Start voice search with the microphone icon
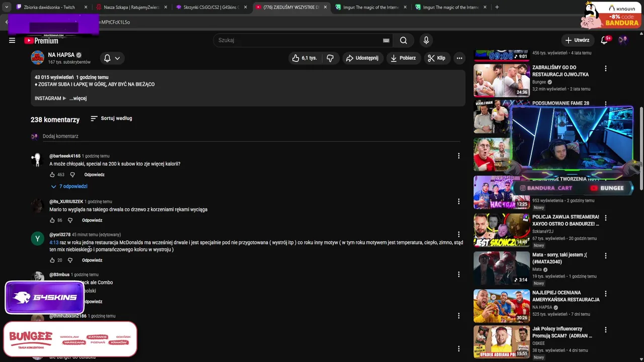This screenshot has width=644, height=362. [426, 40]
